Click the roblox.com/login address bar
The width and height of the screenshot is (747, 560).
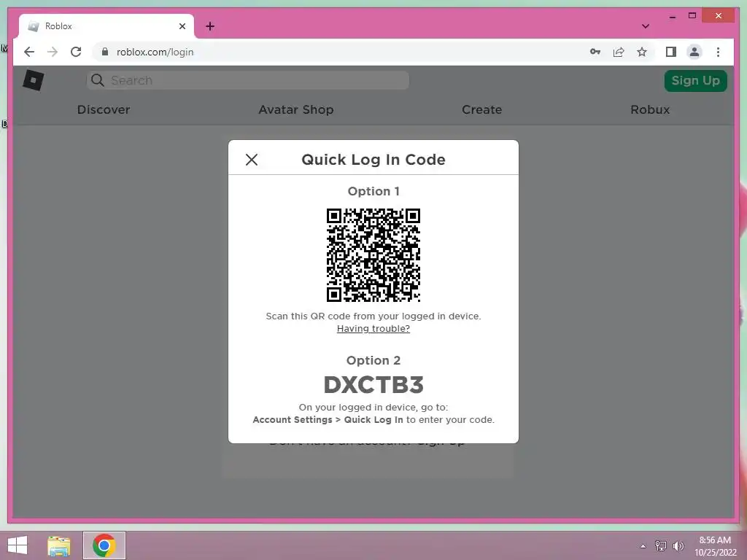(155, 52)
